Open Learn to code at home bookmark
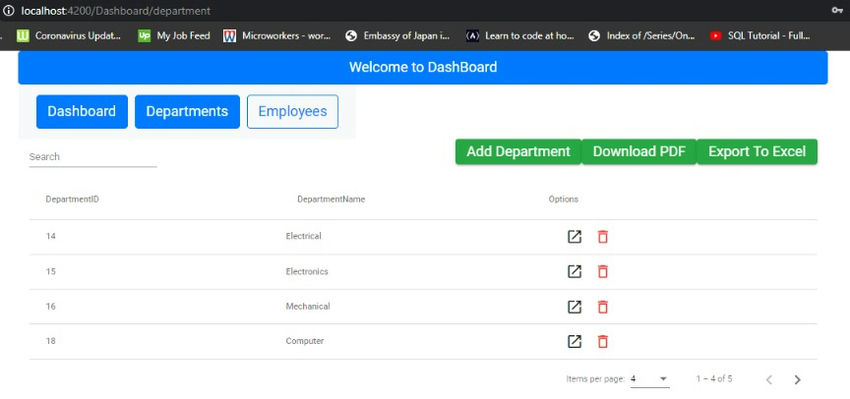 pos(520,36)
